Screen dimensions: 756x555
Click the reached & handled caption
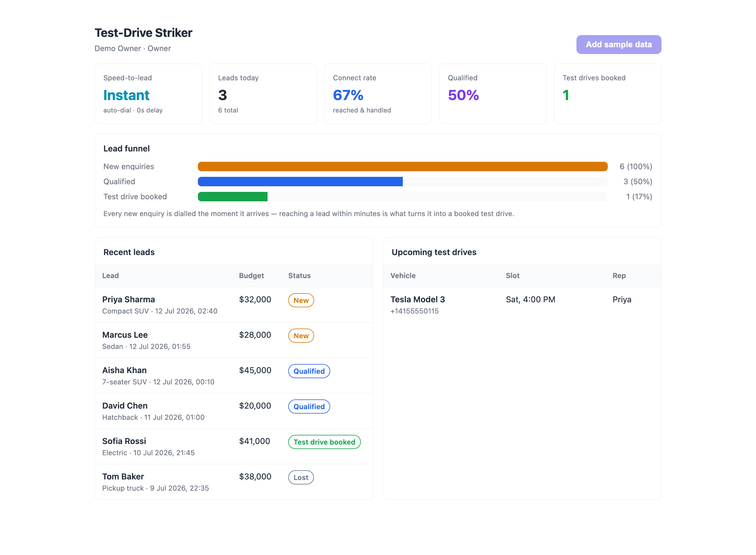pyautogui.click(x=362, y=110)
